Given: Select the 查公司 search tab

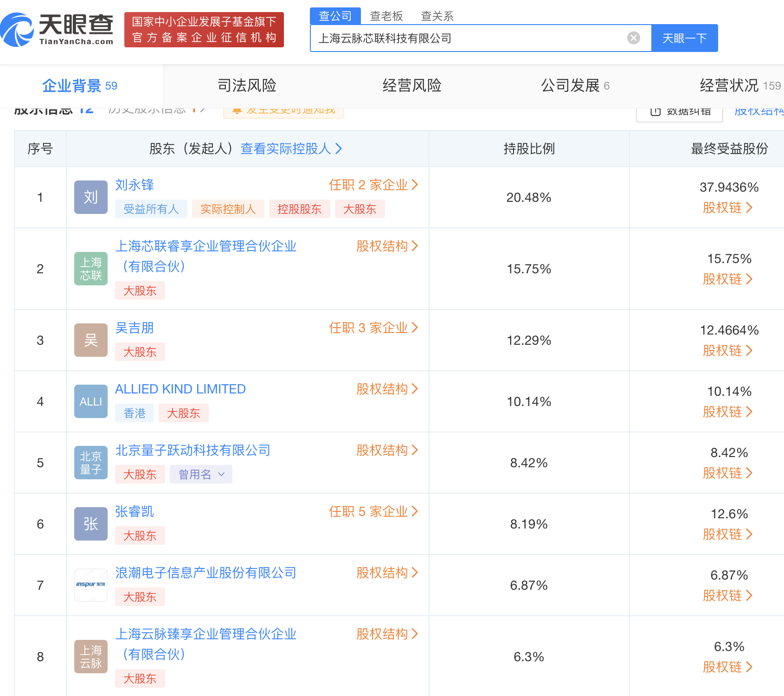Looking at the screenshot, I should pos(335,16).
